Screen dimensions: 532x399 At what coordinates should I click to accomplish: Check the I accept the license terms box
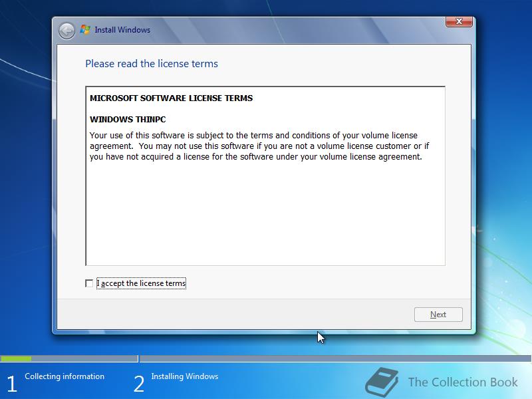click(89, 283)
